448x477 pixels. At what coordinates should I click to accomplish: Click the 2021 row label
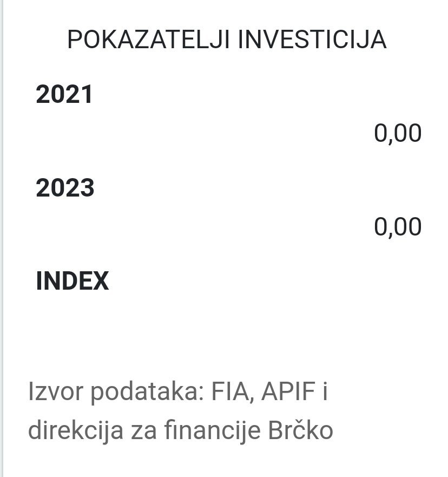64,95
